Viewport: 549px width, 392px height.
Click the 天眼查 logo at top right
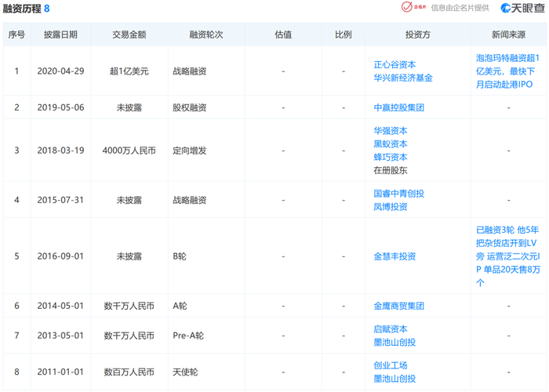tap(522, 8)
